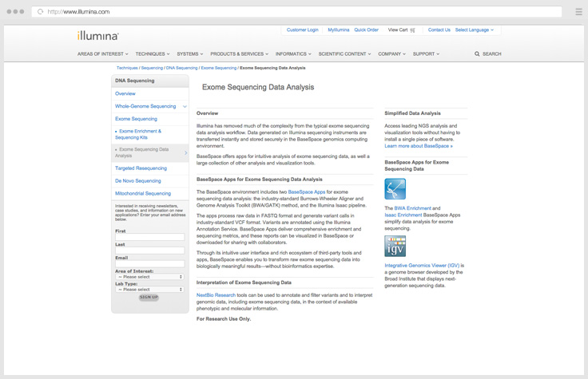The width and height of the screenshot is (588, 379).
Task: Click the NextBio Research link
Action: pos(216,295)
